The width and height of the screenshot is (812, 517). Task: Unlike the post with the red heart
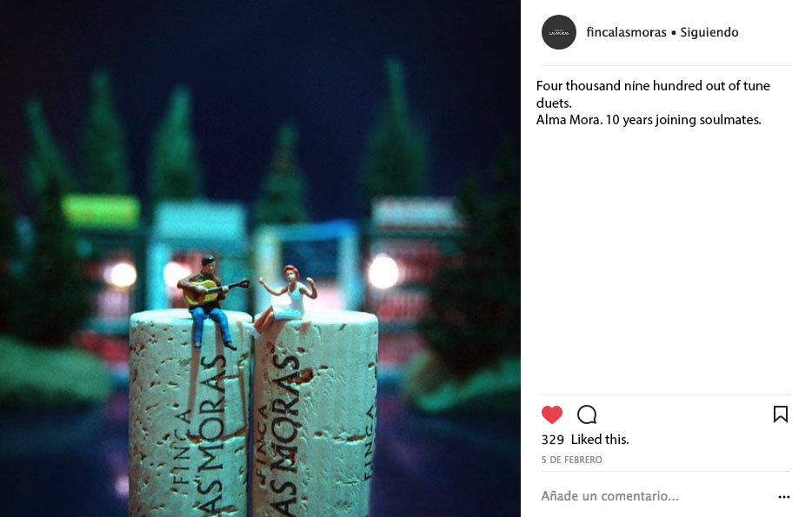point(551,414)
